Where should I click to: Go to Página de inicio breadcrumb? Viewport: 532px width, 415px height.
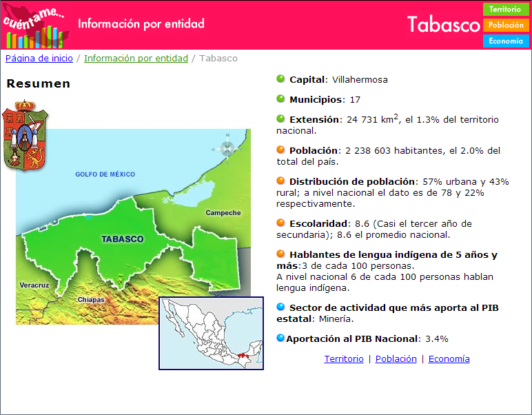click(x=39, y=59)
